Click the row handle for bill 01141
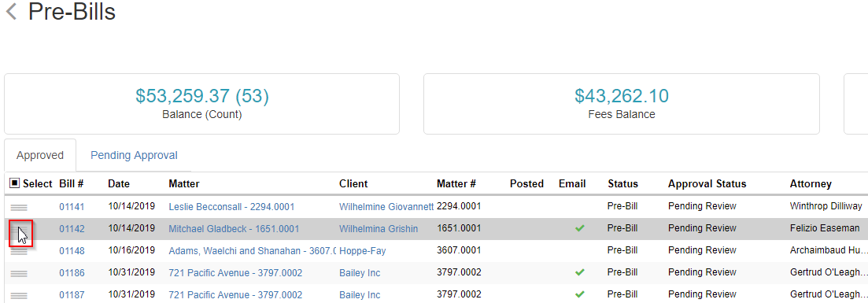Viewport: 868px width, 303px height. coord(19,207)
